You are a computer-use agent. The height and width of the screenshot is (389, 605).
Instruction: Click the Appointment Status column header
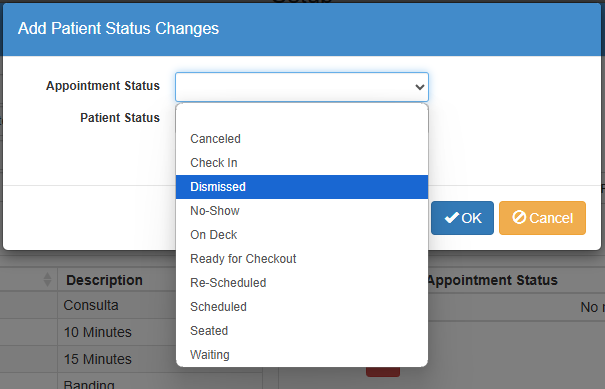coord(492,280)
